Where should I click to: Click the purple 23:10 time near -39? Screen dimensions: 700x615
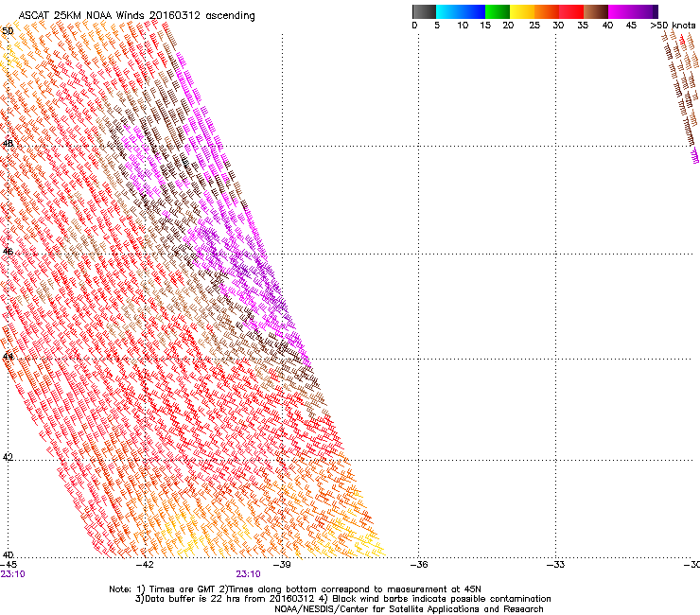248,574
